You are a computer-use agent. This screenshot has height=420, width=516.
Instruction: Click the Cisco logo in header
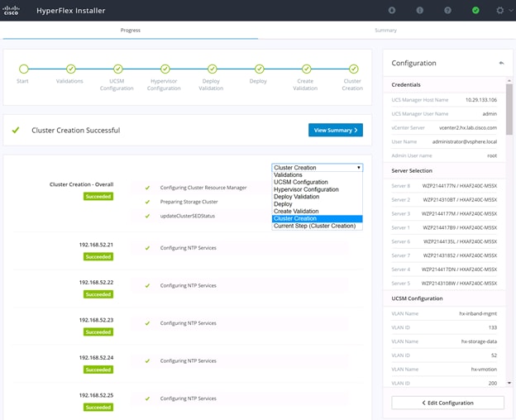pos(12,10)
